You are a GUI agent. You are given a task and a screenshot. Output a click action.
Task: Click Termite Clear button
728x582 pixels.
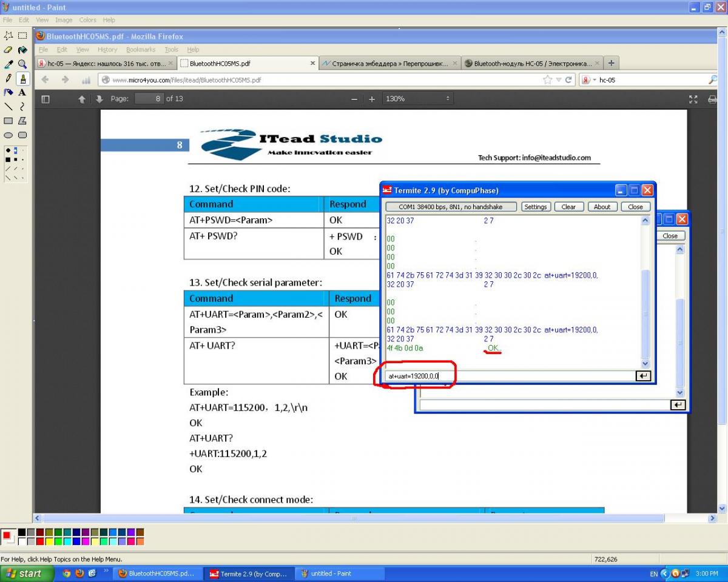pyautogui.click(x=568, y=207)
